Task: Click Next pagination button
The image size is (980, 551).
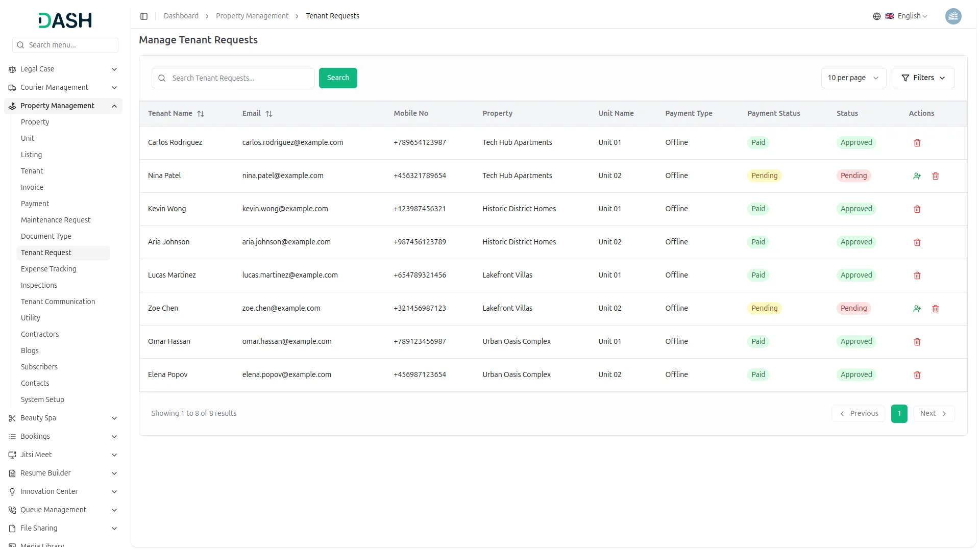Action: [933, 414]
